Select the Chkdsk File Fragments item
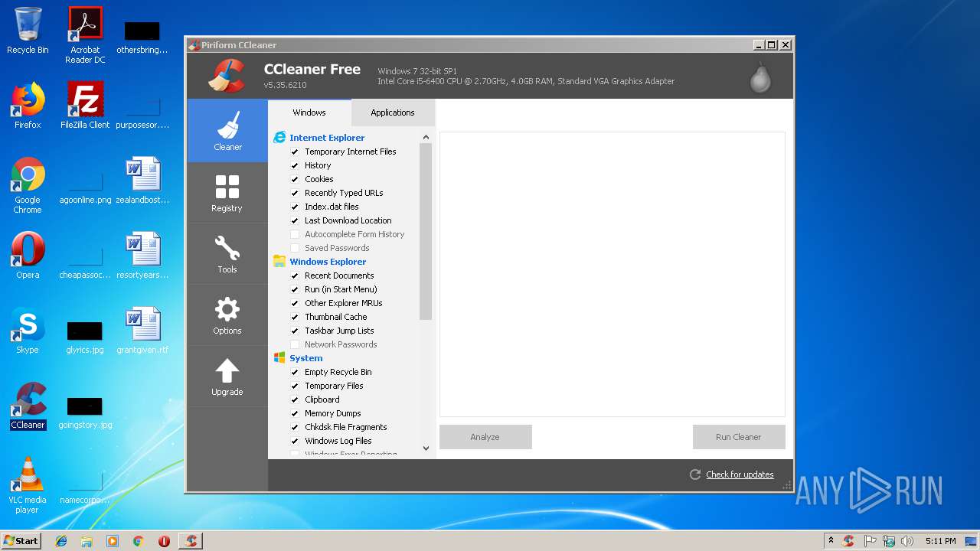 (x=346, y=427)
